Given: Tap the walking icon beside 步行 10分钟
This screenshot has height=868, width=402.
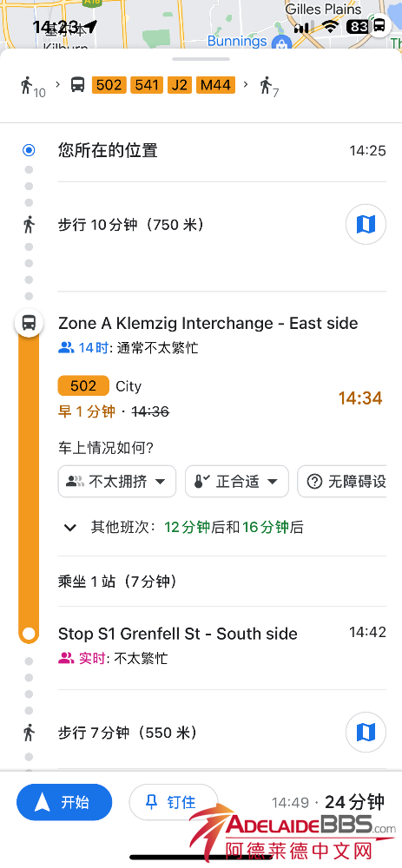Looking at the screenshot, I should (x=29, y=225).
